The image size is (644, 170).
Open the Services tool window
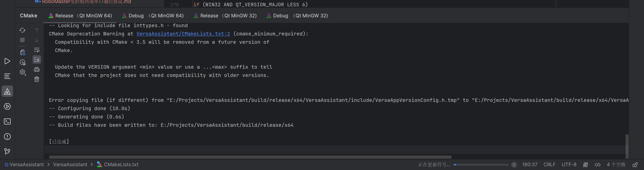tap(7, 106)
